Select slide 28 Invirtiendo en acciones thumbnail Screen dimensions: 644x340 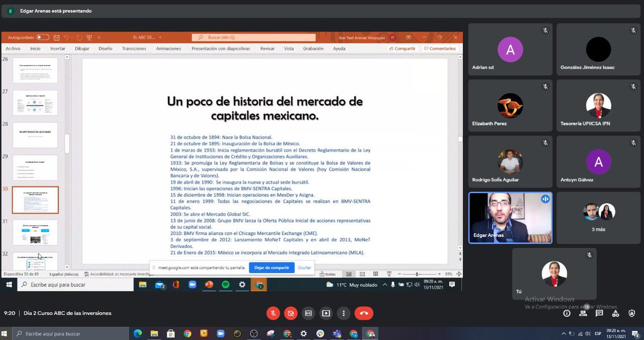(35, 135)
